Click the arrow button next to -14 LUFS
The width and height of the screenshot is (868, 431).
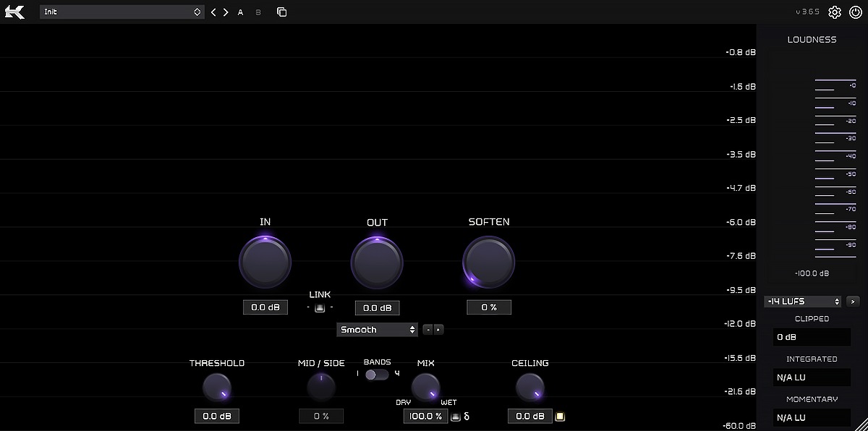point(852,302)
